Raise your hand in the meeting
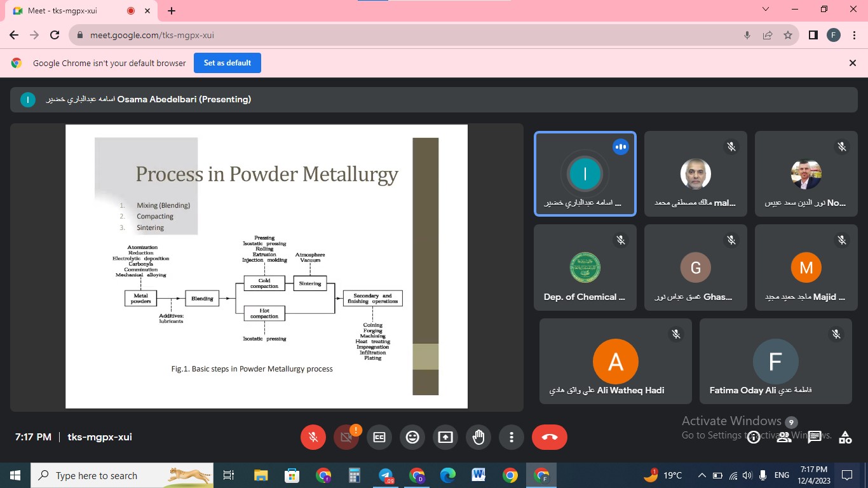Screen dimensions: 868x488 [x=478, y=437]
